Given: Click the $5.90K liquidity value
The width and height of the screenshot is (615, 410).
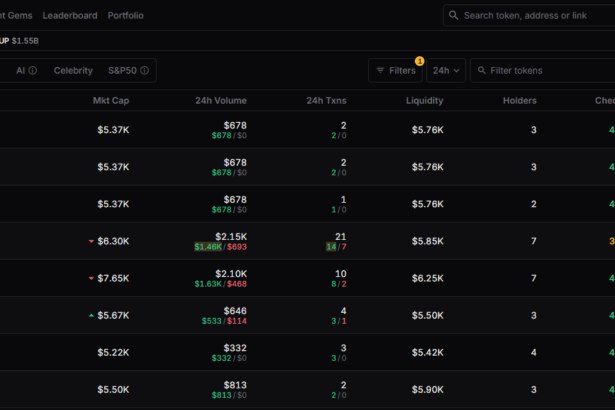Looking at the screenshot, I should 428,390.
